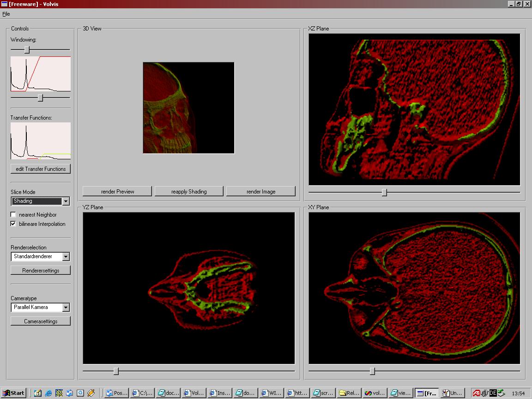Click the Internet Explorer quick launch icon
This screenshot has width=532, height=399.
click(48, 393)
